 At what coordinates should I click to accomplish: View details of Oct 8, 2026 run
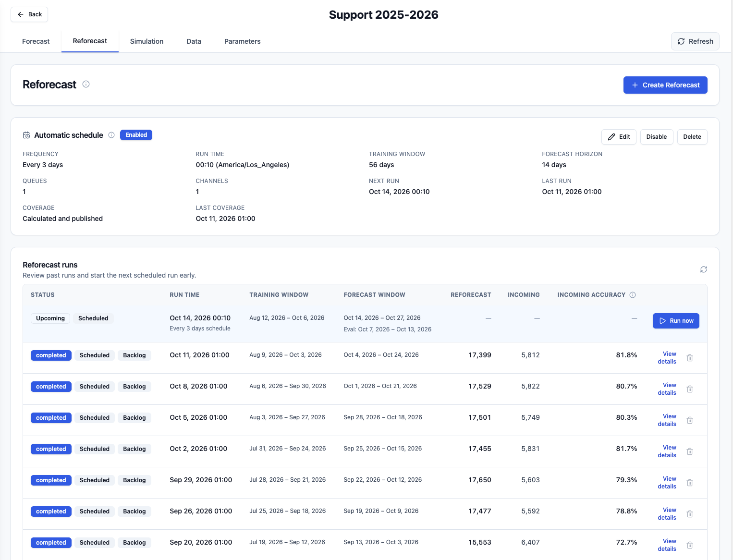(667, 389)
